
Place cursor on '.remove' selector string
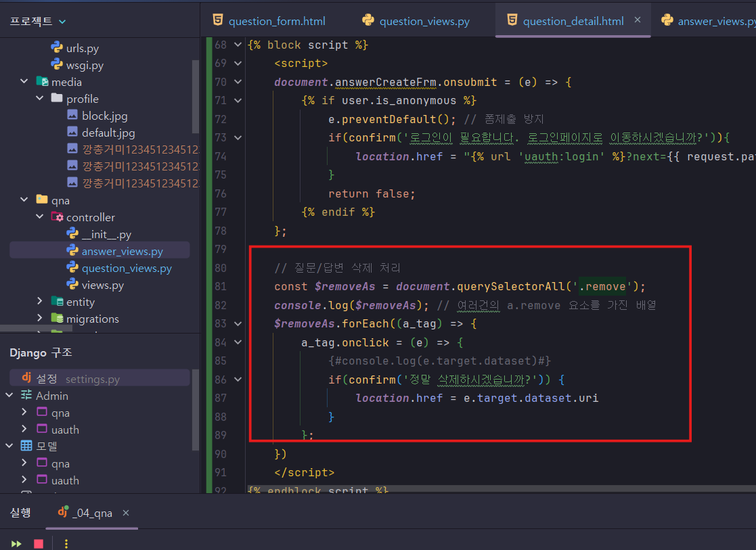pos(602,286)
